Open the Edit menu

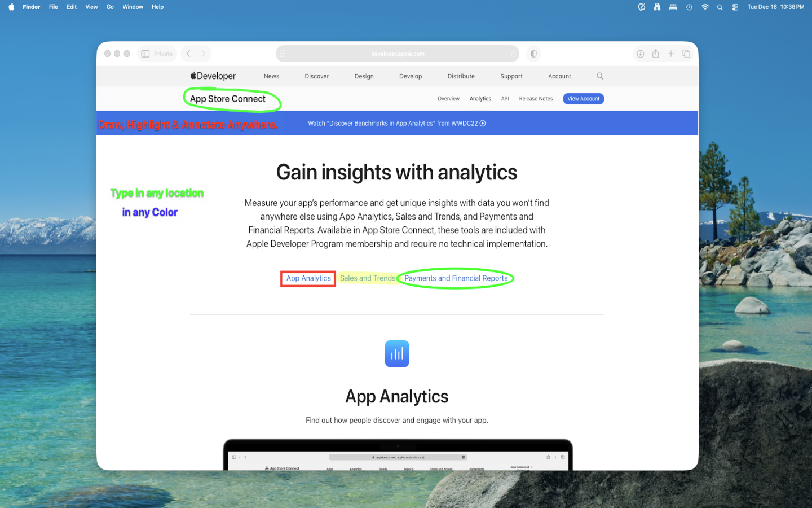[72, 7]
